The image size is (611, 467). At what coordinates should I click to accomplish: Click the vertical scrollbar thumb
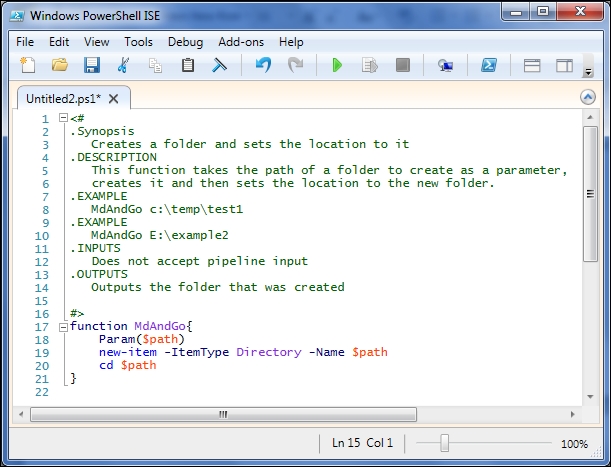(x=590, y=194)
